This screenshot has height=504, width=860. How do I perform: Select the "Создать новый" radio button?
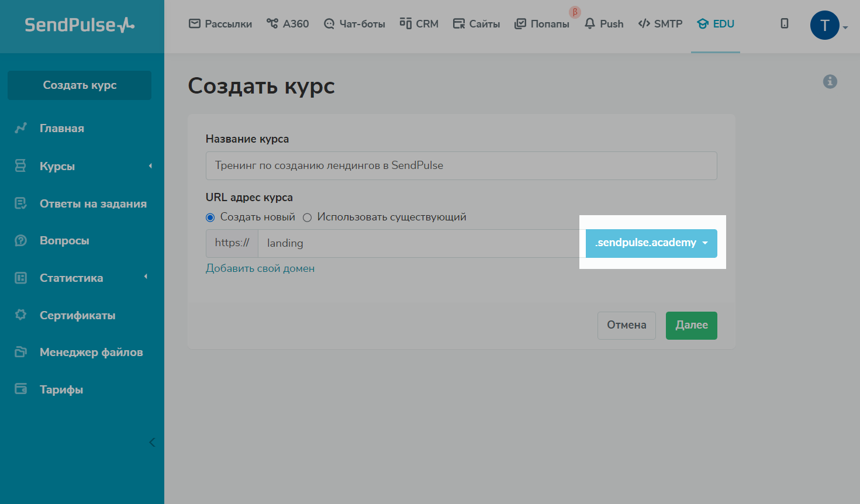pos(210,218)
